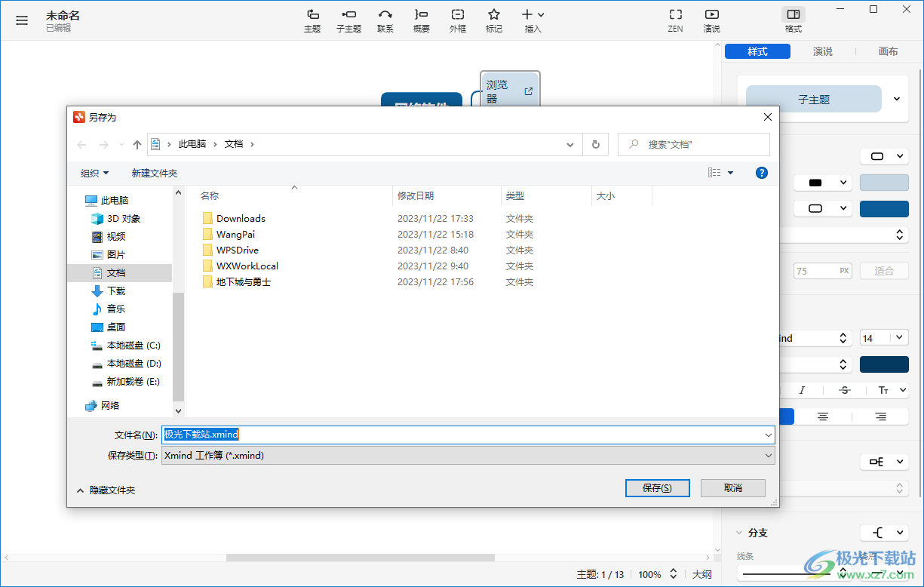Screen dimensions: 924x587
Task: Click the 适合 fit button
Action: tap(884, 271)
